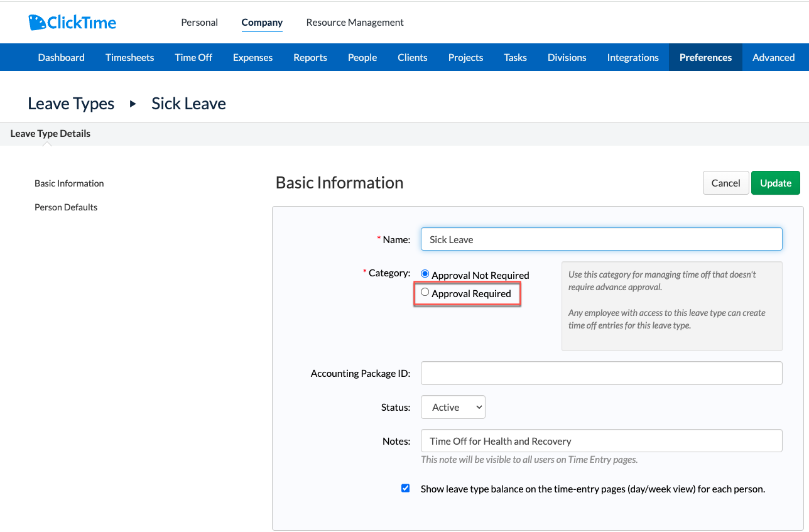The image size is (809, 532).
Task: Select Approval Not Required radio option
Action: click(x=425, y=274)
